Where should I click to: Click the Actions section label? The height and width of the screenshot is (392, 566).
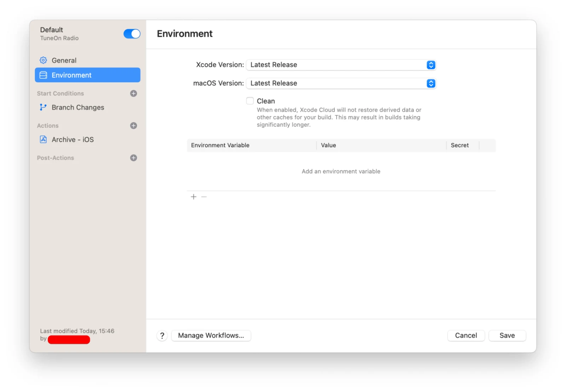click(48, 125)
